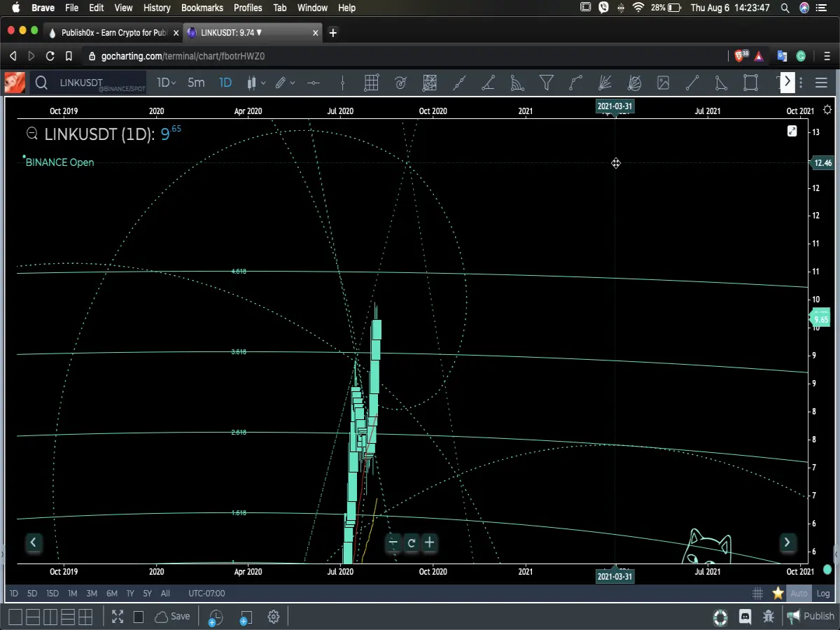Select the vertical line drawing tool

coord(342,83)
